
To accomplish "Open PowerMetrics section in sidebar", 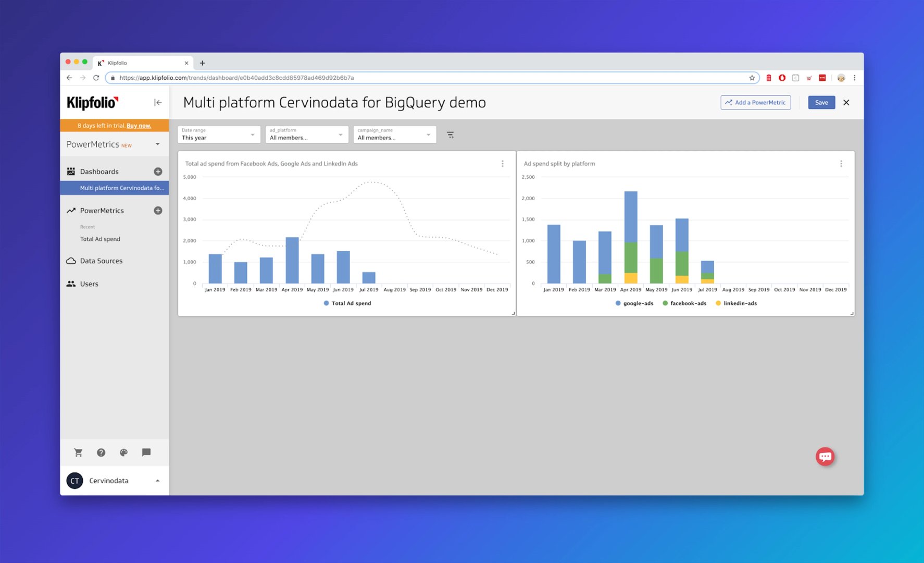I will [102, 211].
